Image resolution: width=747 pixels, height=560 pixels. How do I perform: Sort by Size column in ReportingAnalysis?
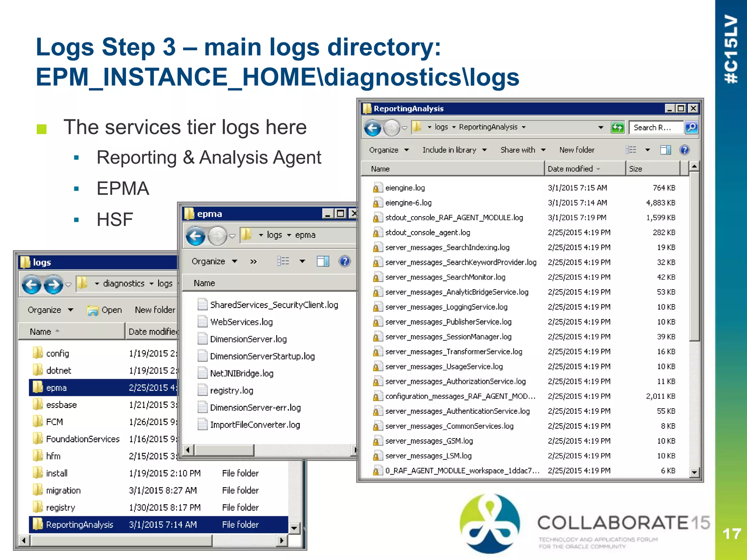click(x=653, y=169)
